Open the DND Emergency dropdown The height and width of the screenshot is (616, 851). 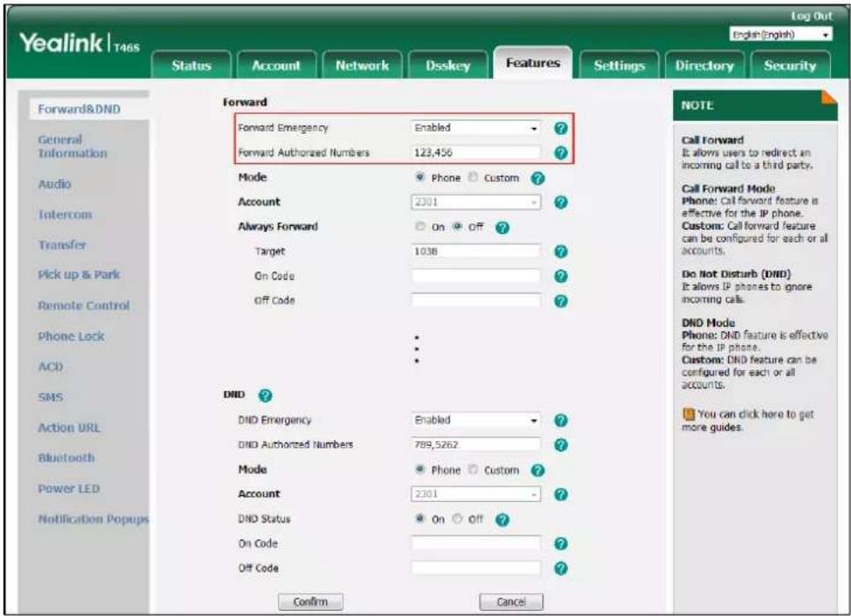(475, 421)
